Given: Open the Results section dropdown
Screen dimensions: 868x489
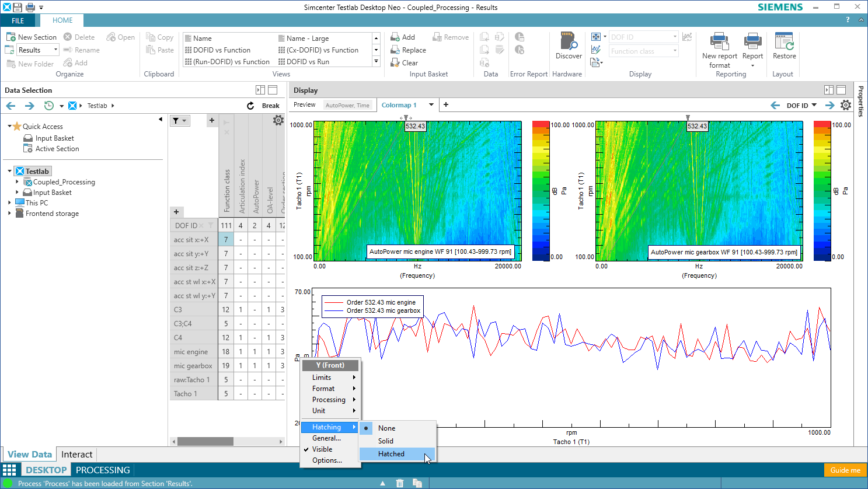Looking at the screenshot, I should (55, 50).
